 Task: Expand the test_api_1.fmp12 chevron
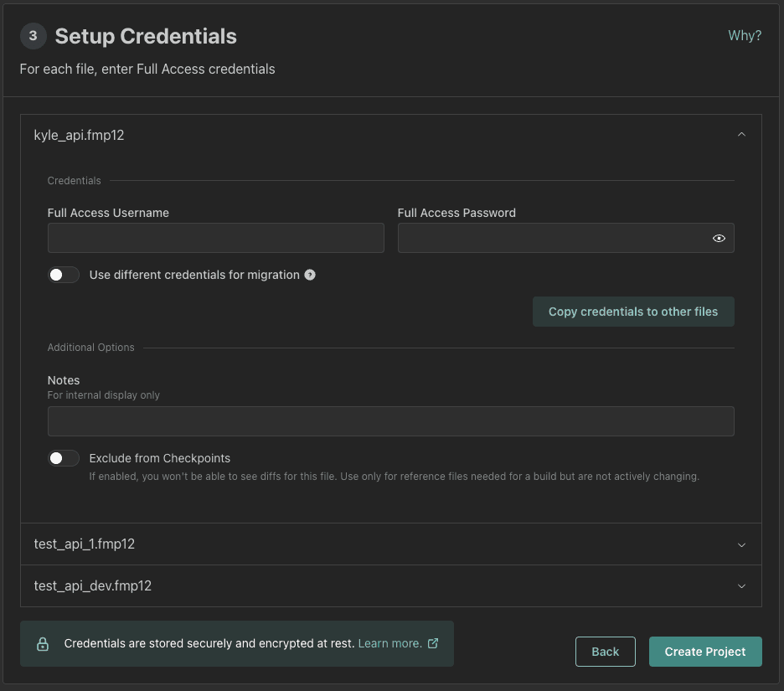coord(741,544)
